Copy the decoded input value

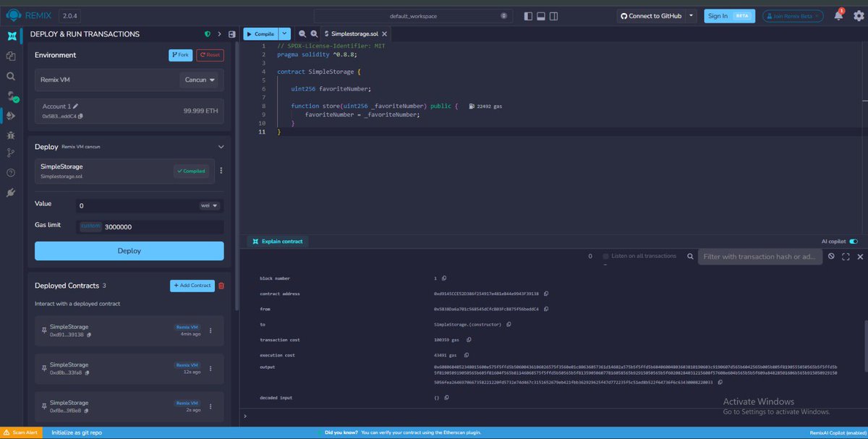pyautogui.click(x=446, y=398)
